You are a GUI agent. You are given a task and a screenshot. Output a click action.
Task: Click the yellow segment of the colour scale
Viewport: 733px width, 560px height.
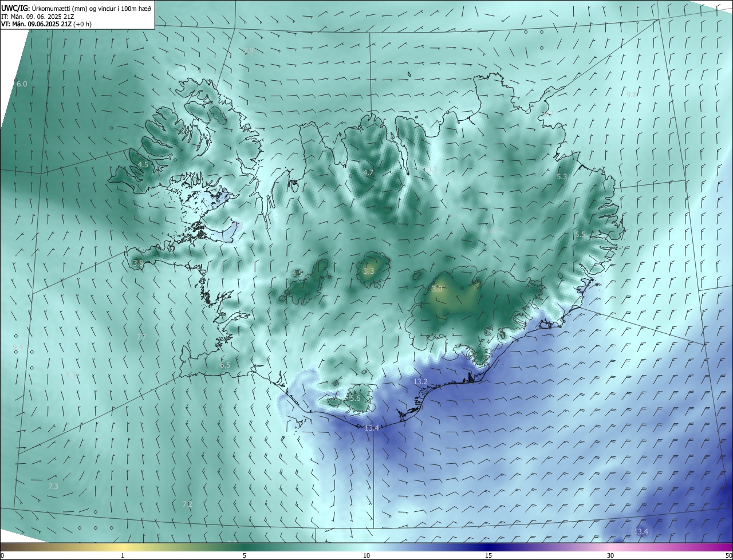point(123,547)
